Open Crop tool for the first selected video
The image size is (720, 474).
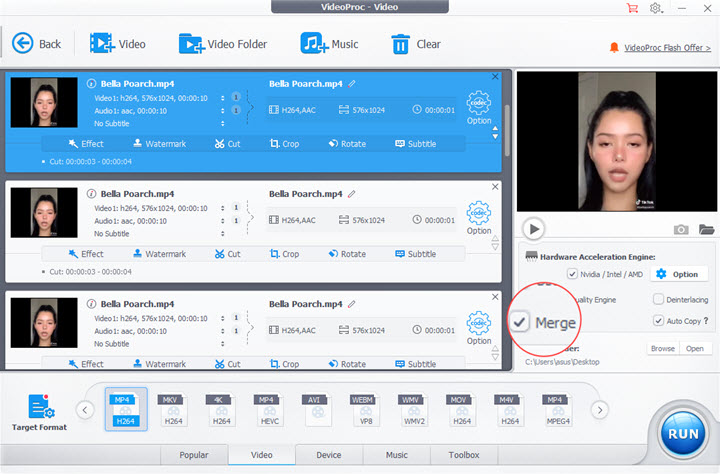284,144
